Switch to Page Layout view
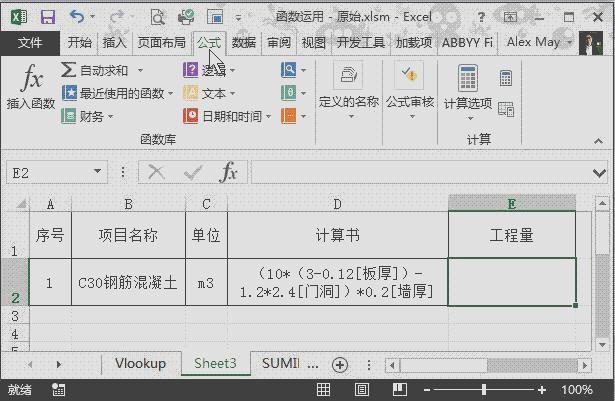 point(362,389)
